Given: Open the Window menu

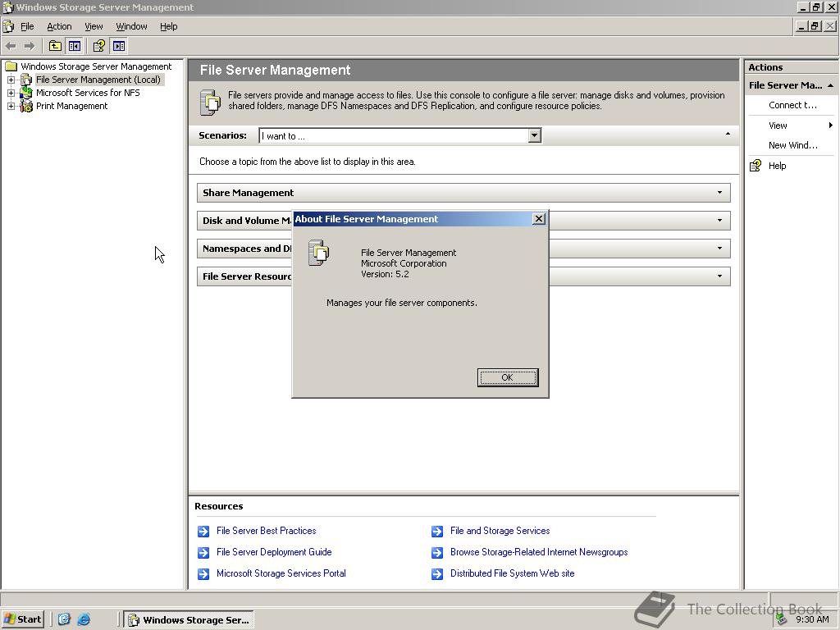Looking at the screenshot, I should (131, 26).
